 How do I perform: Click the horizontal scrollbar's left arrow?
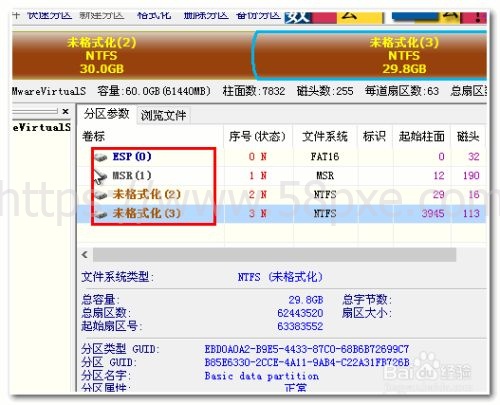[85, 255]
